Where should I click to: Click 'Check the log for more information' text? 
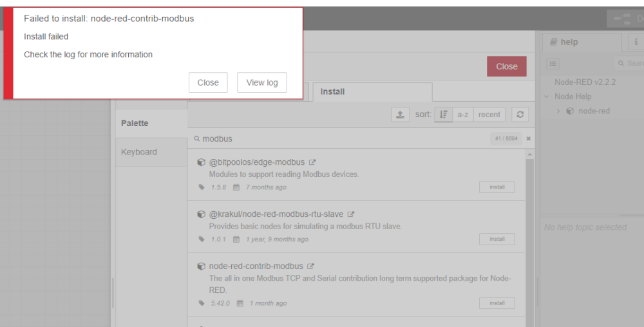click(x=88, y=55)
